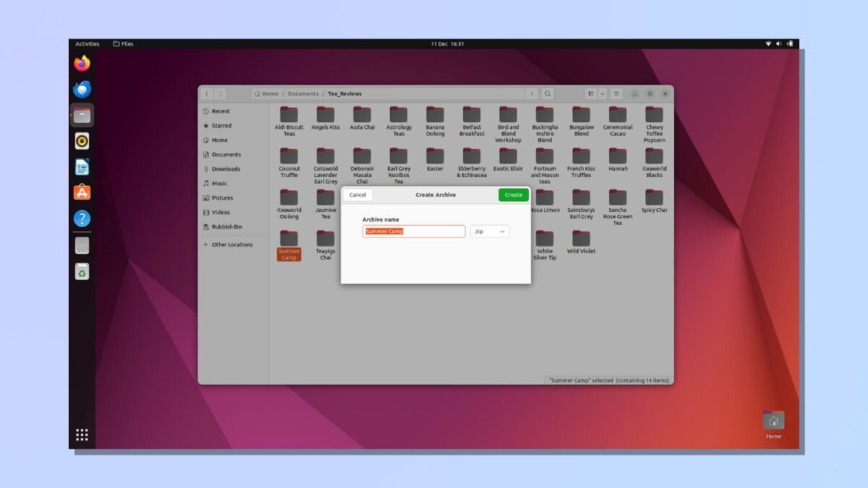Activate the search magnifier in Files
This screenshot has width=868, height=488.
548,93
